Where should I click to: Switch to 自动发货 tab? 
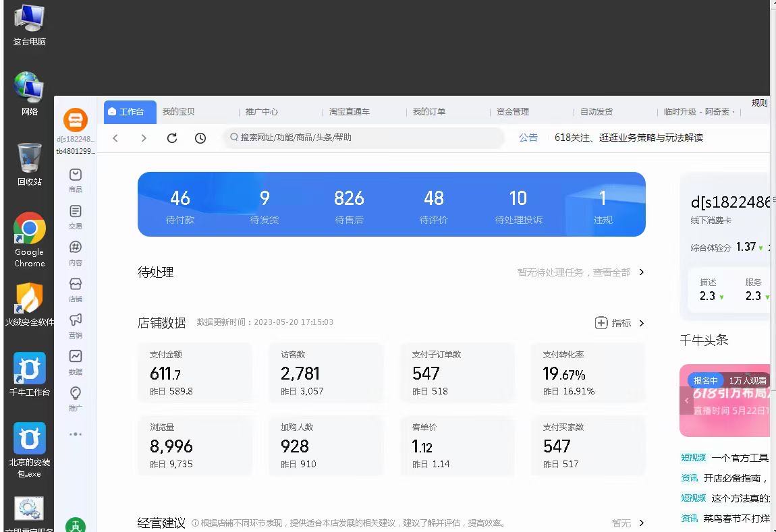pyautogui.click(x=596, y=112)
